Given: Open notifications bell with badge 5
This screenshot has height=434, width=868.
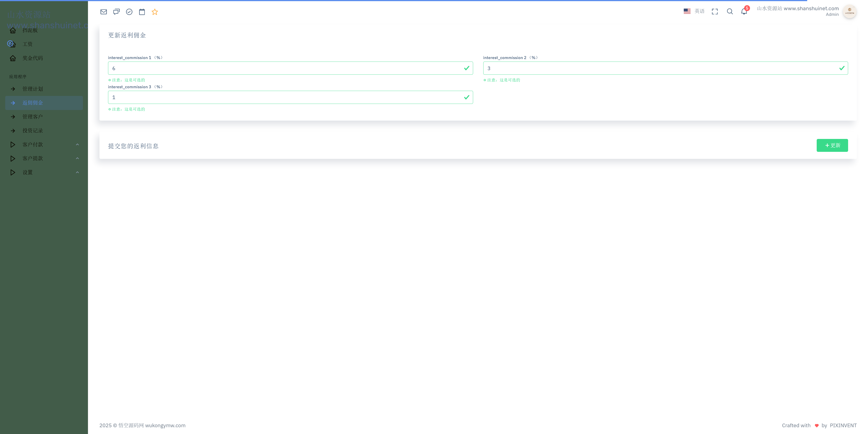Looking at the screenshot, I should [x=744, y=12].
